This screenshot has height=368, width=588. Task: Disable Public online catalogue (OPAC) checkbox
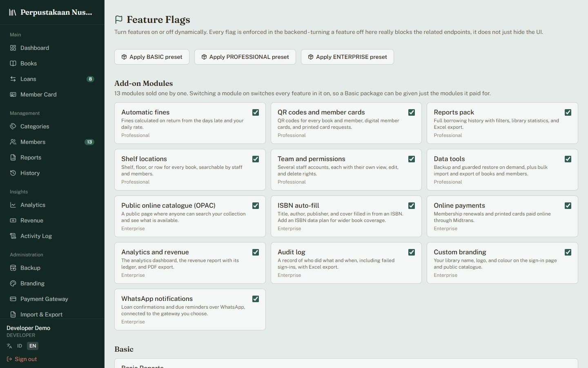point(256,206)
